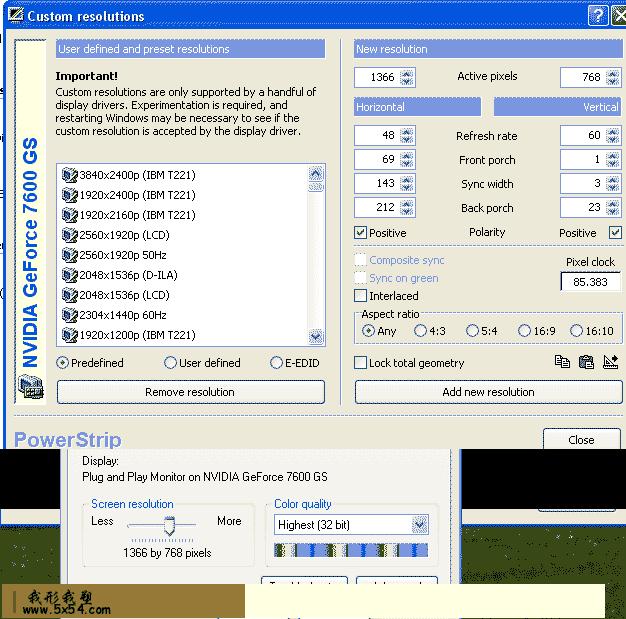Screen dimensions: 626x619
Task: Click the icon beside 1920x2400p (IBM T221)
Action: coord(69,195)
